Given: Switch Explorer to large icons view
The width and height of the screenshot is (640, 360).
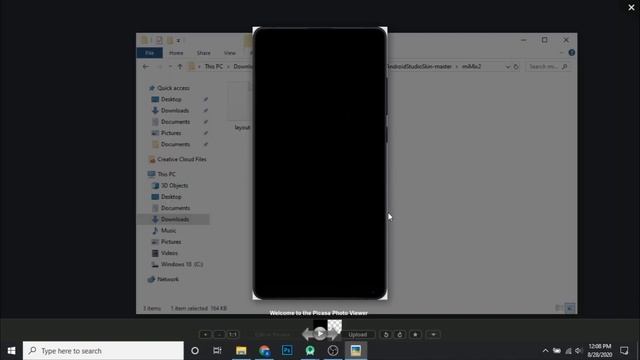Looking at the screenshot, I should 571,308.
